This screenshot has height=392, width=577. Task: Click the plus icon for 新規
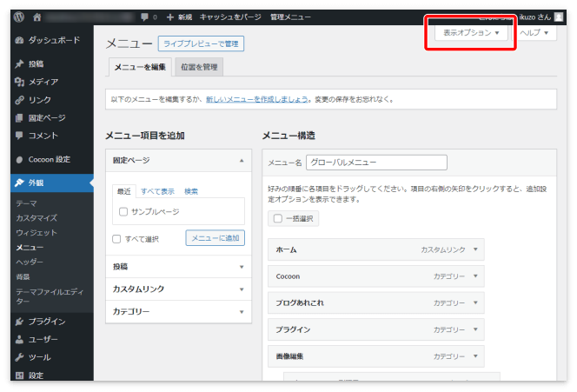(x=170, y=17)
